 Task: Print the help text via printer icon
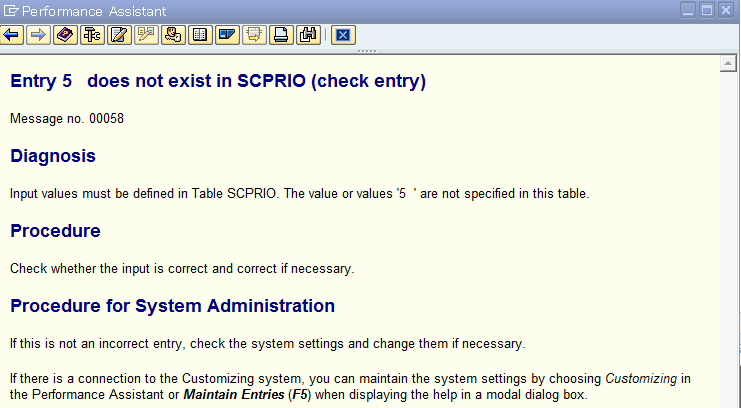[x=281, y=35]
